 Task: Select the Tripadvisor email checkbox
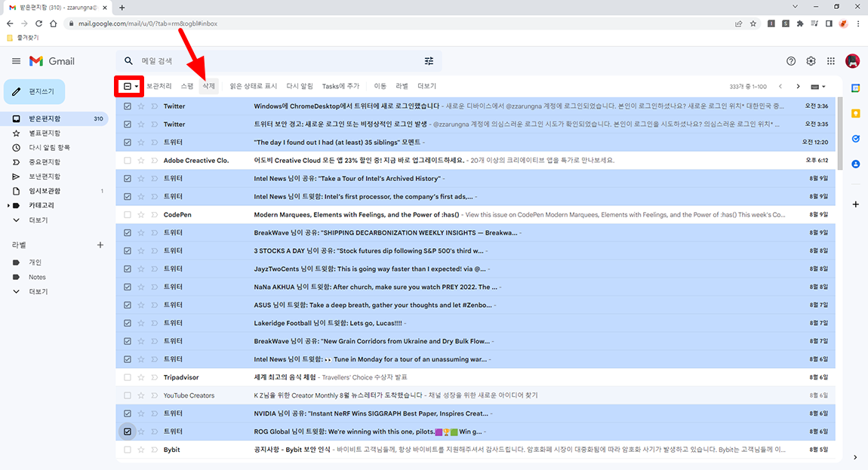click(x=128, y=377)
